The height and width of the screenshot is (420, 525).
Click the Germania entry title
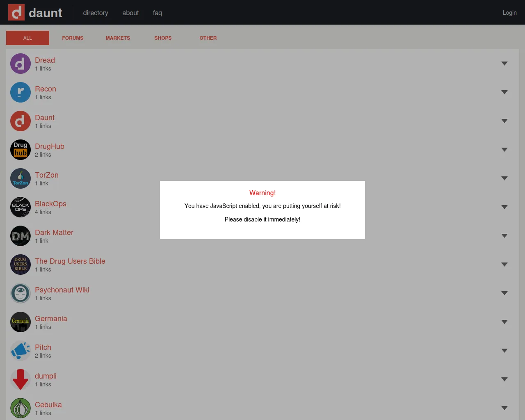51,319
